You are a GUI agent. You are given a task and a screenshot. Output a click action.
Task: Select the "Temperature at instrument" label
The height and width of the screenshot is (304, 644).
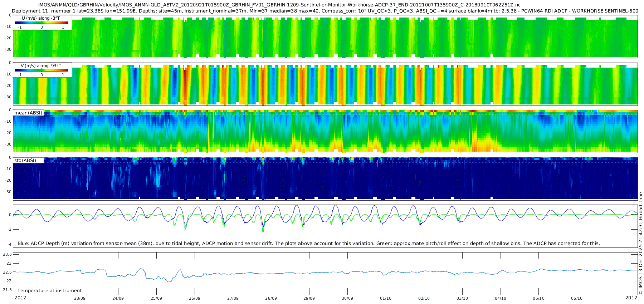pos(49,291)
